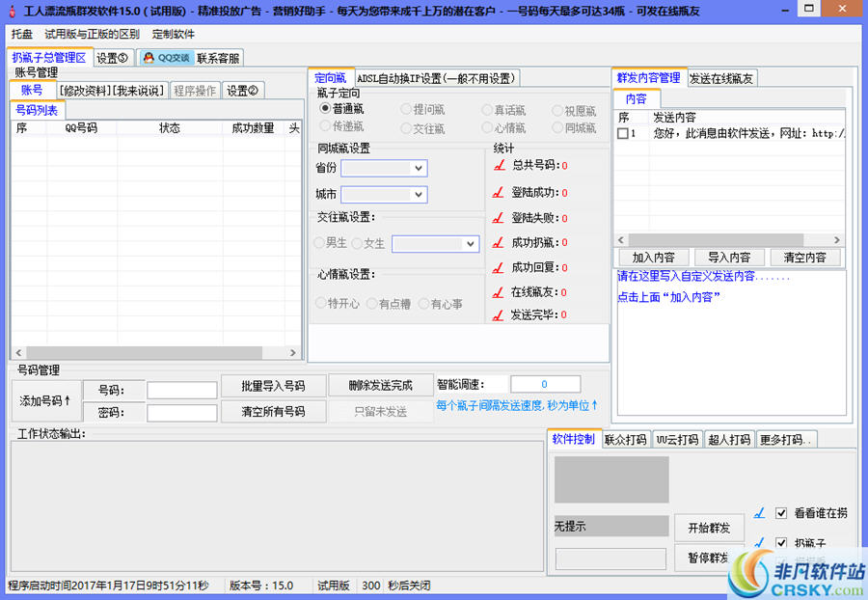The image size is (868, 600).
Task: Open the 更多打码 tab
Action: tap(785, 440)
